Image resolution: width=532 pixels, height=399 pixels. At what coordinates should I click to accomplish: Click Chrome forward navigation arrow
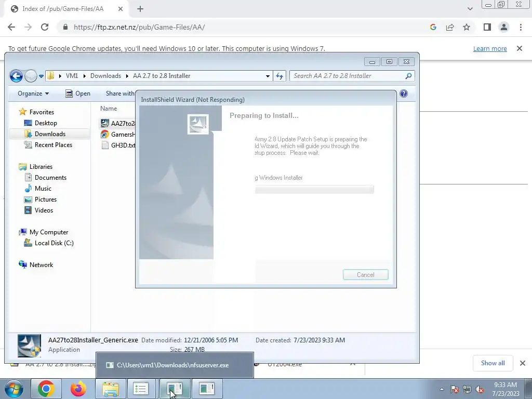point(28,27)
